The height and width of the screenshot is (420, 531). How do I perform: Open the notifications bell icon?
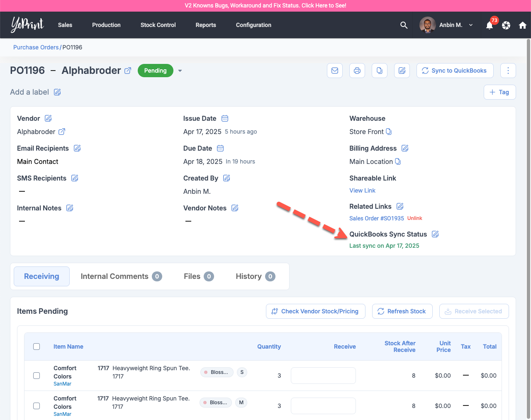click(x=490, y=25)
